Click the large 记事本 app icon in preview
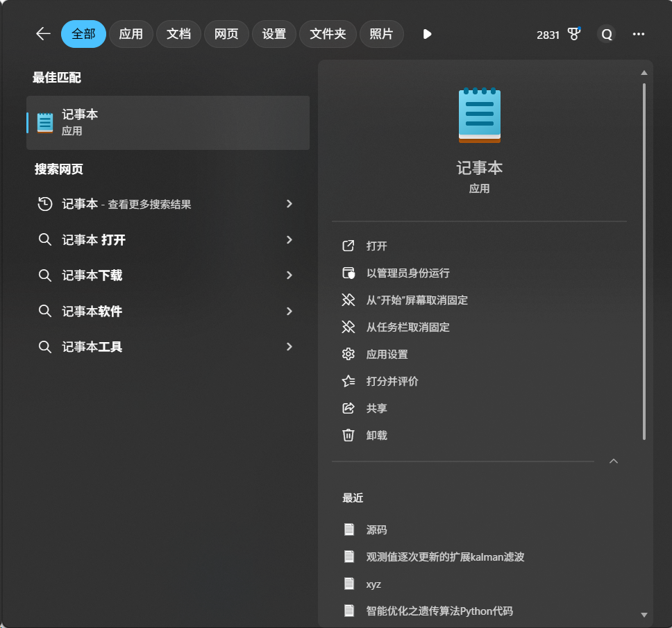This screenshot has width=672, height=628. [480, 115]
